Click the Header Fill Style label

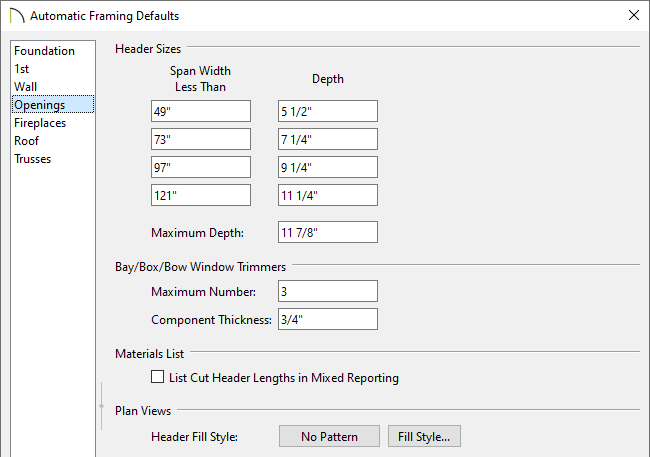coord(194,437)
